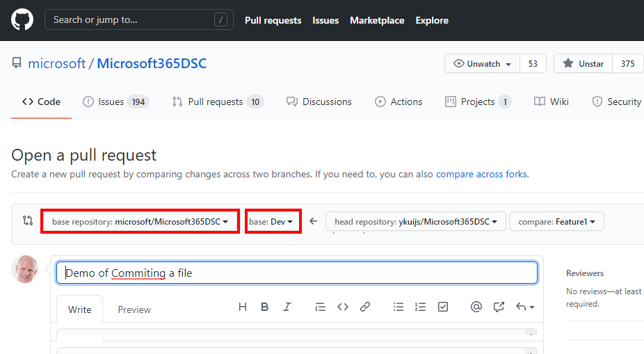This screenshot has height=354, width=644.
Task: Click the GitHub logo icon
Action: [x=22, y=19]
